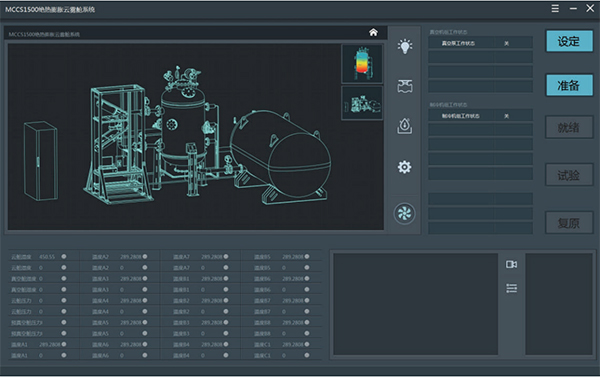Click indicator dot of 温度C1 row showing 0
Screen dimensions: 600x377
pos(307,355)
